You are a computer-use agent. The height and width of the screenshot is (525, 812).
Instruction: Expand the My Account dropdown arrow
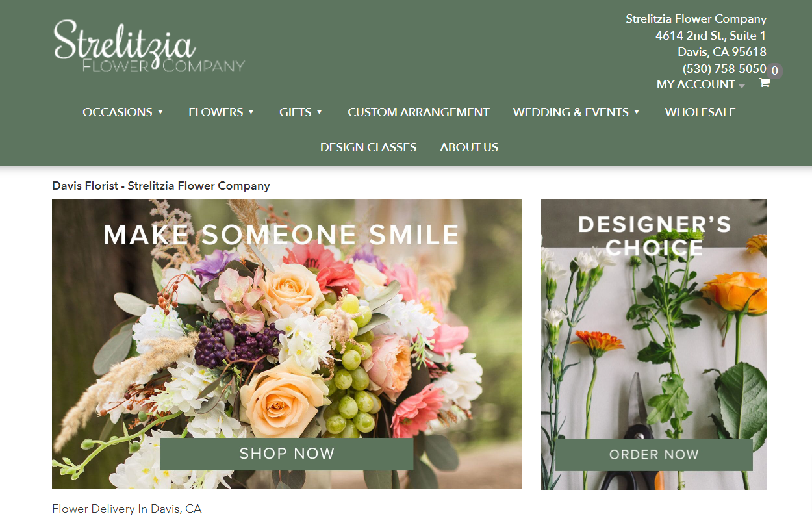point(742,86)
